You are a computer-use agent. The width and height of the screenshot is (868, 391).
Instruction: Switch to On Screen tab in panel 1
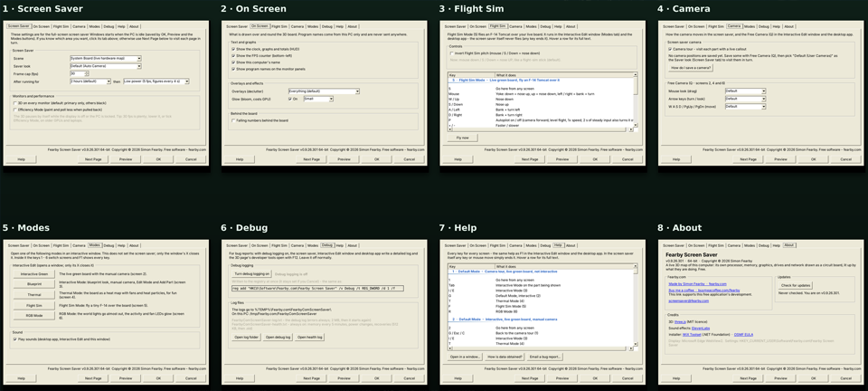pyautogui.click(x=41, y=26)
